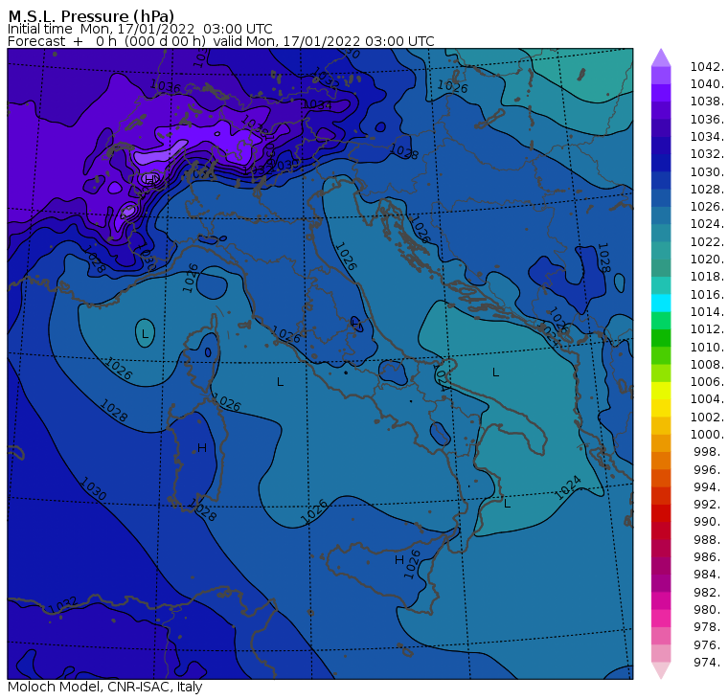The width and height of the screenshot is (728, 700).
Task: Click the 1028. legend value
Action: click(707, 190)
